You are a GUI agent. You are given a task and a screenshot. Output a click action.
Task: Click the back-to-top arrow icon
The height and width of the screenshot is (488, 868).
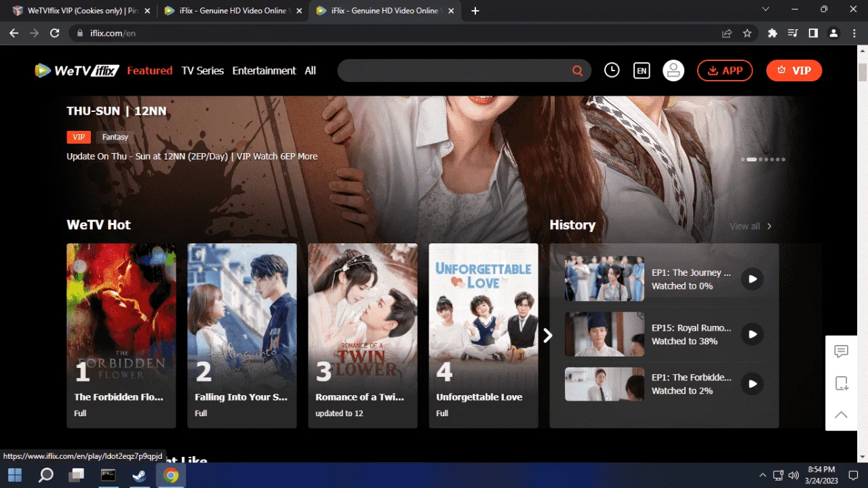[842, 414]
